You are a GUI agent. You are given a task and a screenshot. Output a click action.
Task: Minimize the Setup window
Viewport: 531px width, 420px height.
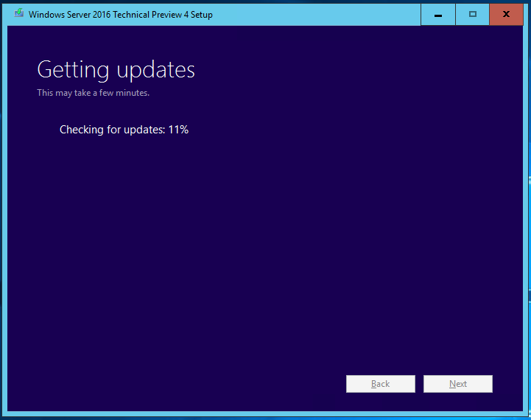(438, 15)
